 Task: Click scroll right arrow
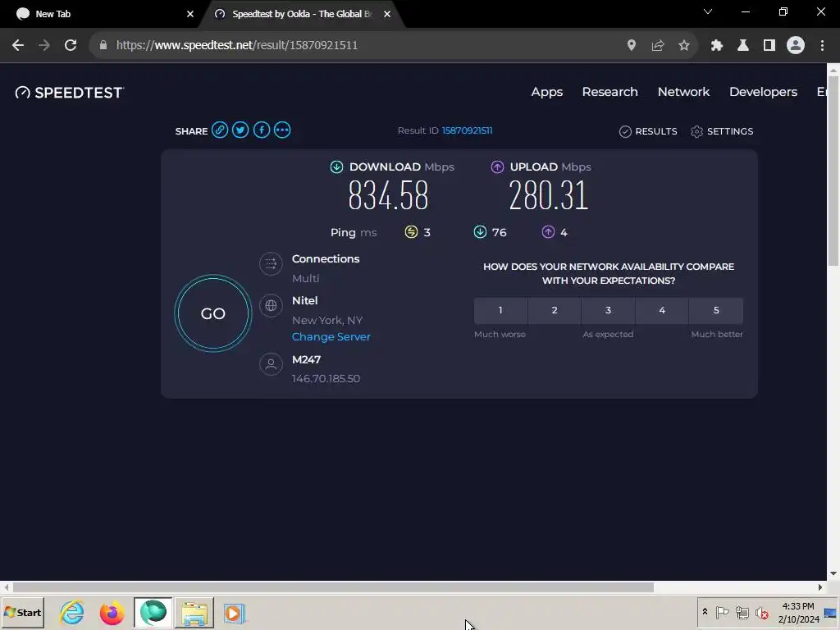820,587
